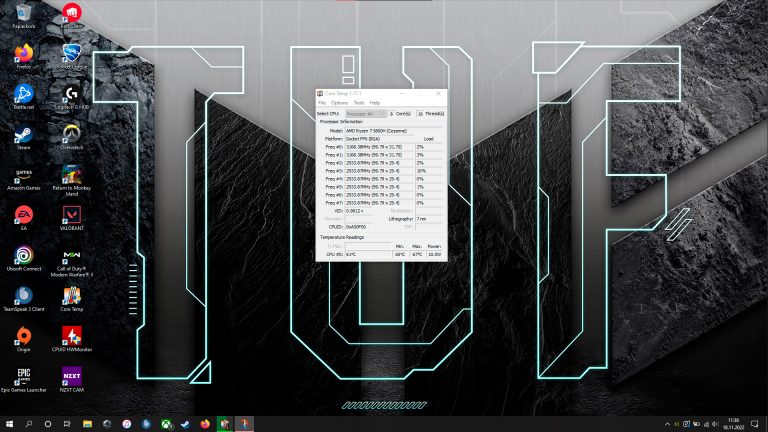Image resolution: width=768 pixels, height=432 pixels.
Task: Select the Steam desktop icon
Action: [x=23, y=132]
